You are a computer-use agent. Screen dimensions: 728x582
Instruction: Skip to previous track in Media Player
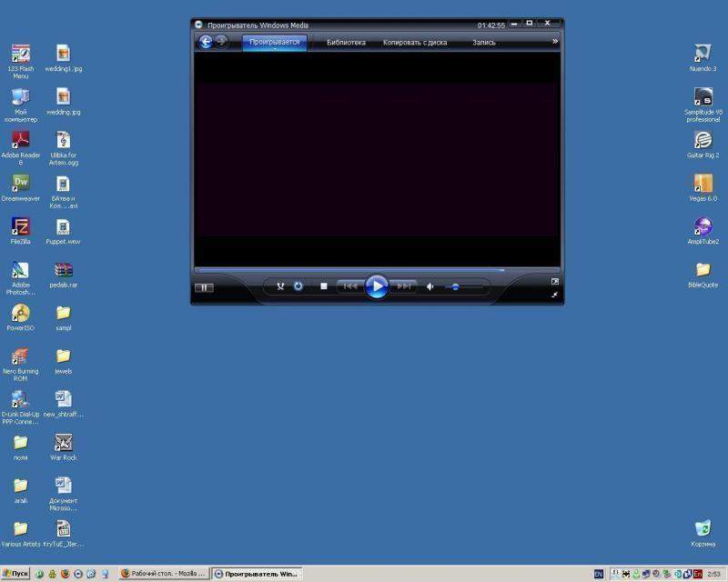350,286
